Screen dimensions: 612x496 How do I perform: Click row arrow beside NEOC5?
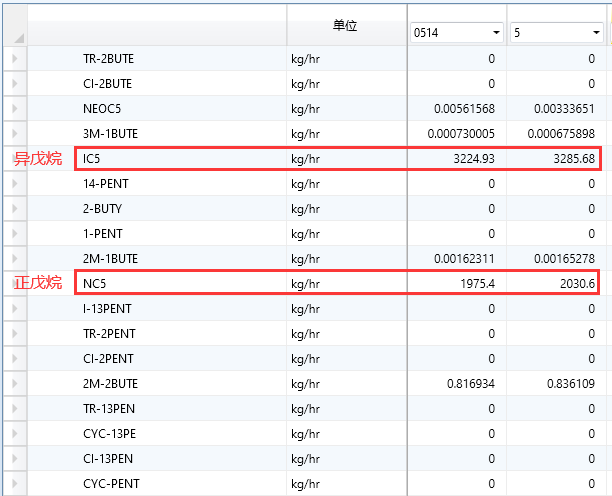pos(14,109)
